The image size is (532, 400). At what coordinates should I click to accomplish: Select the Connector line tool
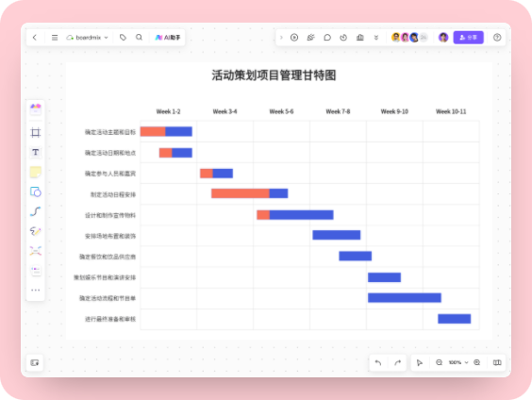click(x=36, y=211)
